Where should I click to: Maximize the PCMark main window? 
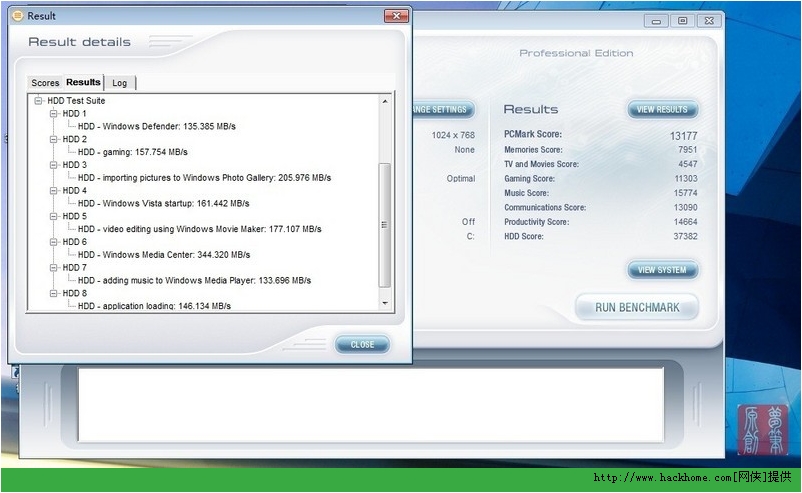[x=682, y=21]
